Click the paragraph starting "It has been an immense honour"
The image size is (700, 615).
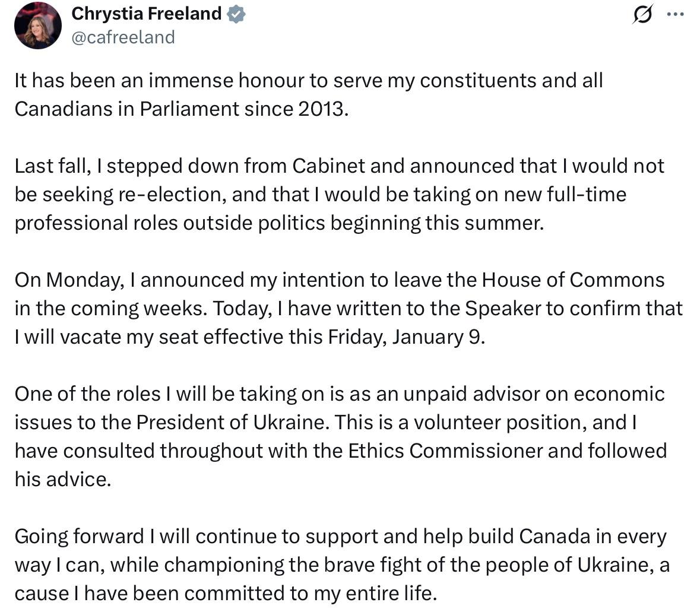coord(309,95)
